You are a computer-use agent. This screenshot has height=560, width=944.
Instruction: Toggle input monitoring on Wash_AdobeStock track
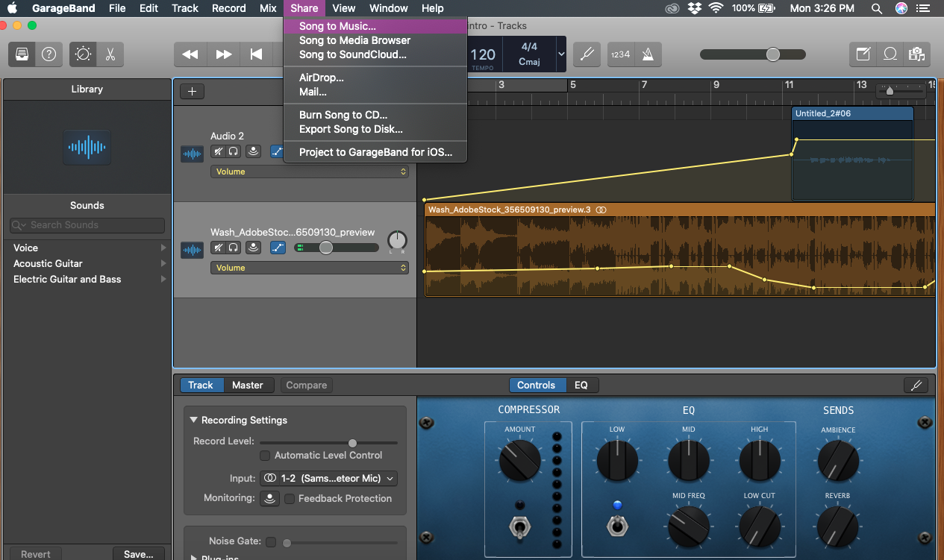254,248
